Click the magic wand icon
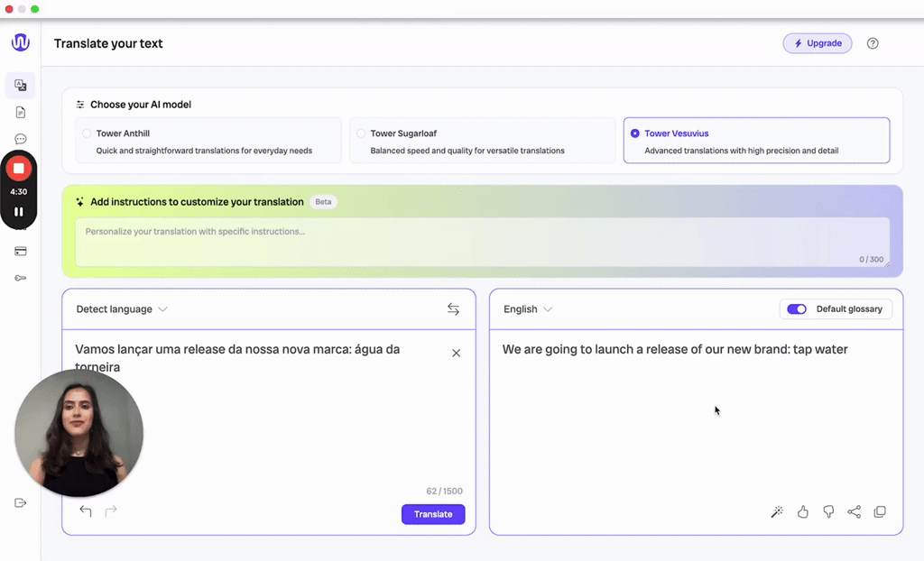Viewport: 924px width, 561px height. click(777, 512)
